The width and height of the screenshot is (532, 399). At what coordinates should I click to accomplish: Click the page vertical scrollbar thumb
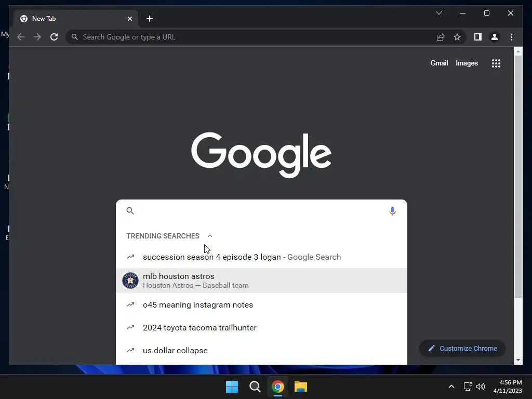pos(518,177)
